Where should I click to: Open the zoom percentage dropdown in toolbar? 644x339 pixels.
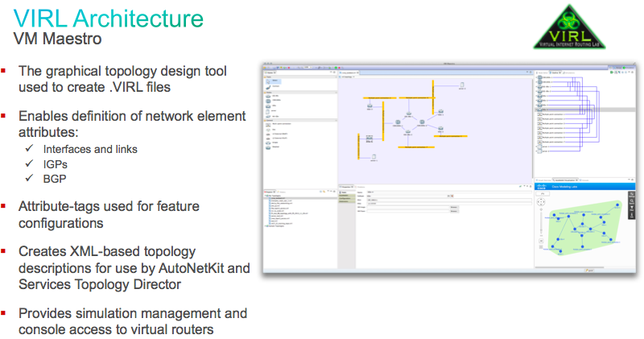tap(311, 67)
